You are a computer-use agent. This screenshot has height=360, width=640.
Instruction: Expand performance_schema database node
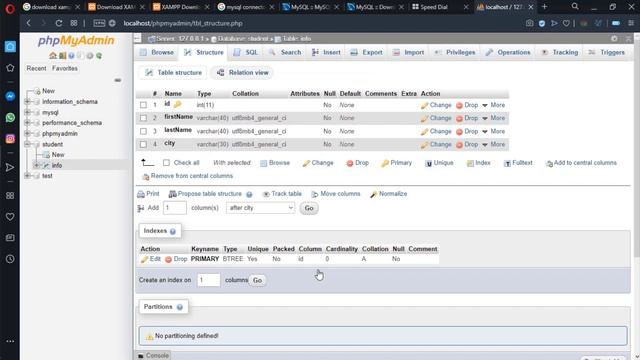(27, 123)
